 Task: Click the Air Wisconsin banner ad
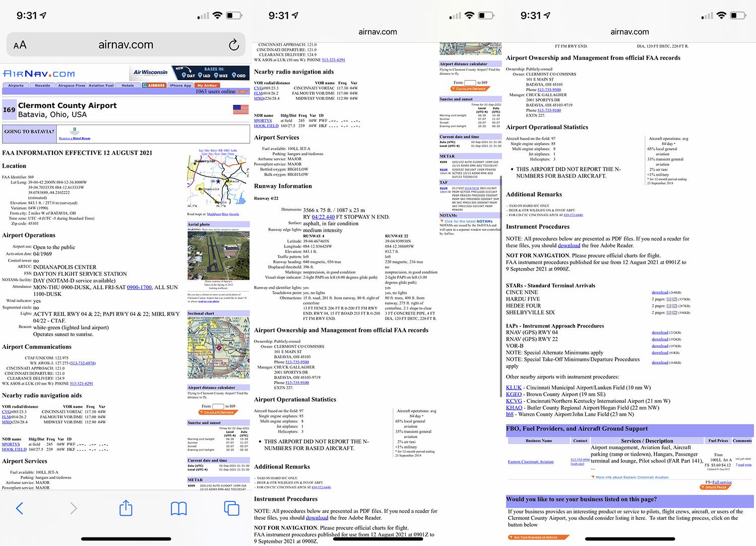tap(150, 73)
